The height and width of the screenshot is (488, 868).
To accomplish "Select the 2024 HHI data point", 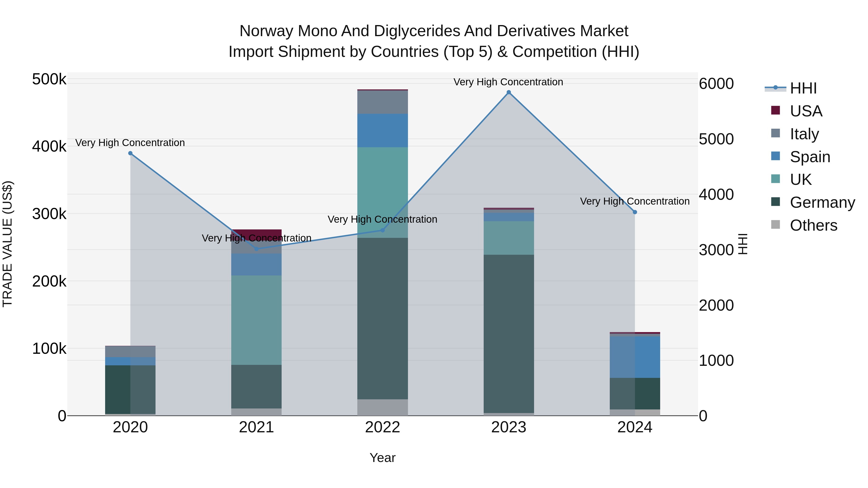I will (x=635, y=212).
